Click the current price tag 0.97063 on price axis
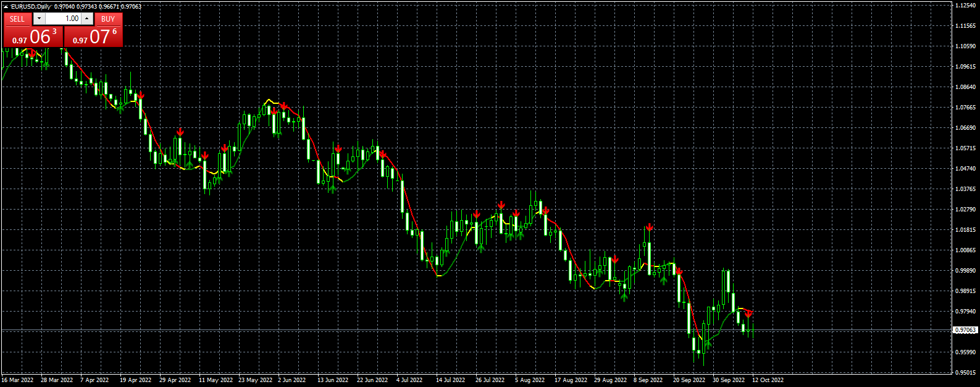This screenshot has height=387, width=980. coord(965,331)
